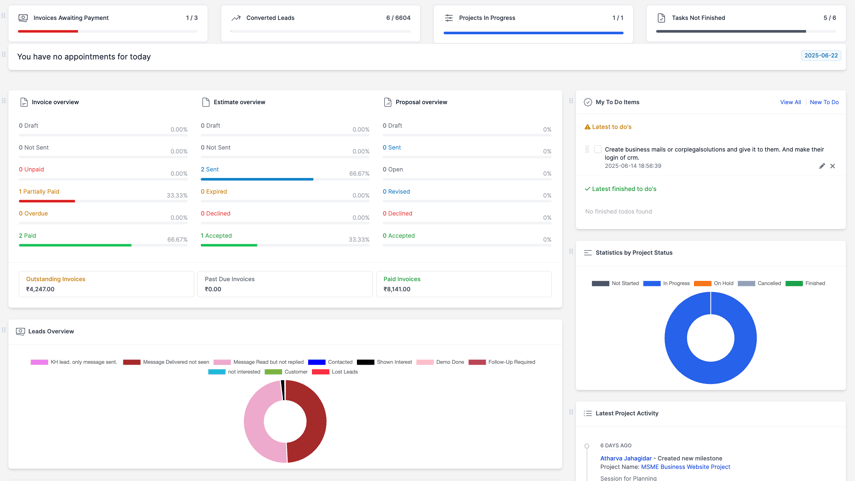Open the 1 Partially Paid invoices link
This screenshot has height=481, width=855.
[x=39, y=191]
